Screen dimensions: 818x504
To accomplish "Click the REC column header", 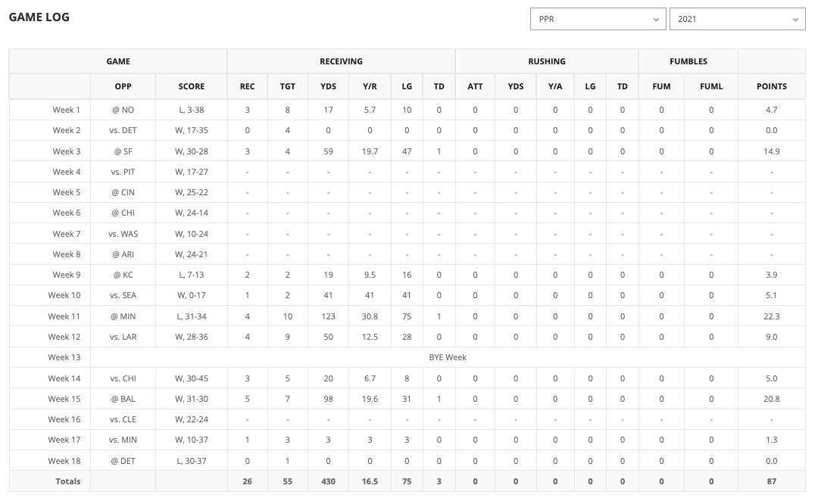I will tap(247, 86).
